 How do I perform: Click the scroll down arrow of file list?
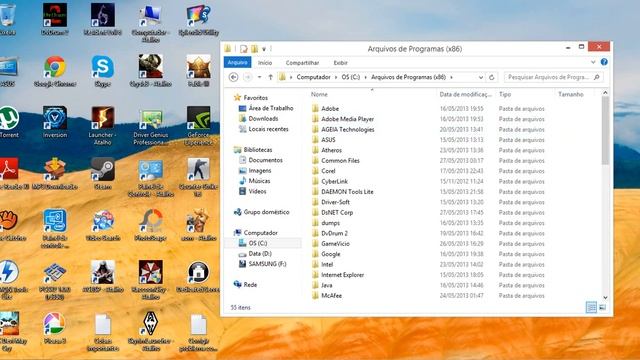point(605,298)
